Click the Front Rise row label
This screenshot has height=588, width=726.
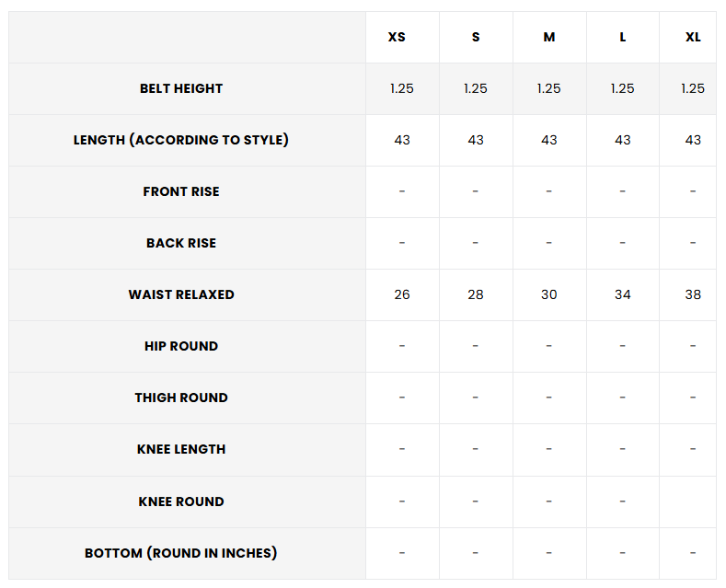(x=181, y=191)
